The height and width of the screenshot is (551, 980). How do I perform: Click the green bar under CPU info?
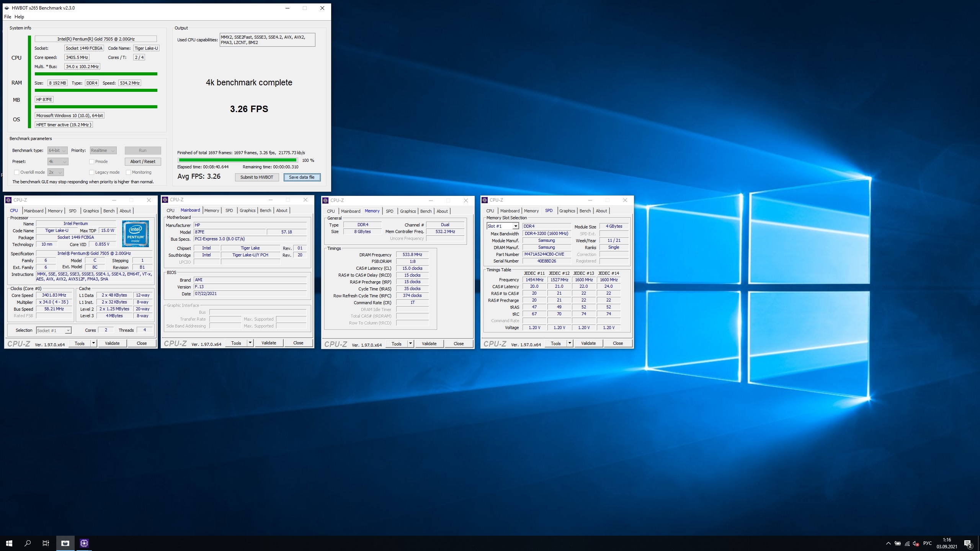point(96,74)
